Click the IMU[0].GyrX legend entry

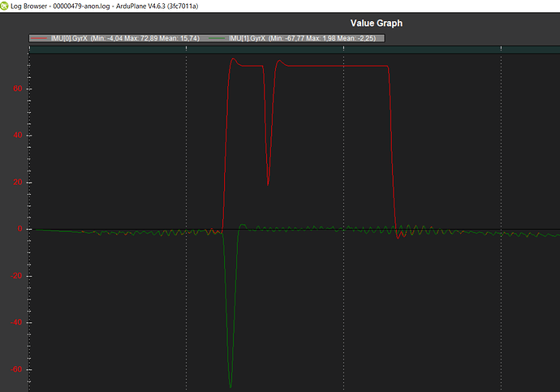(115, 38)
